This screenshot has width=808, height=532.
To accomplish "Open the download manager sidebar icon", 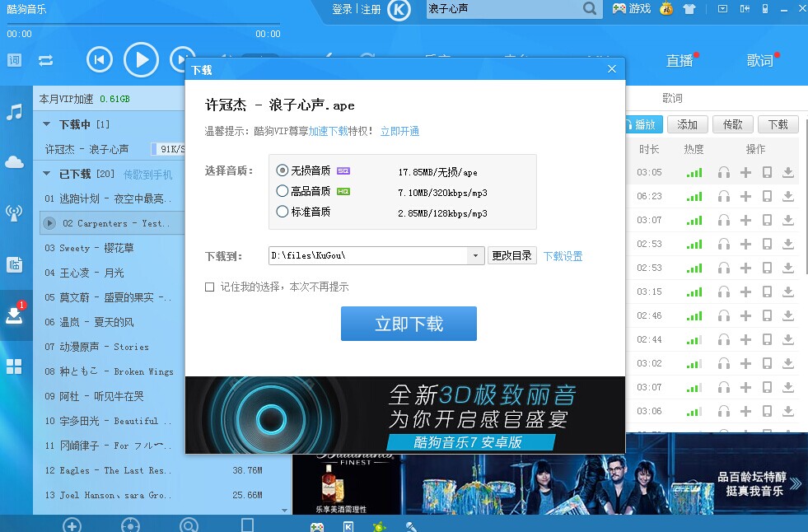I will tap(15, 315).
